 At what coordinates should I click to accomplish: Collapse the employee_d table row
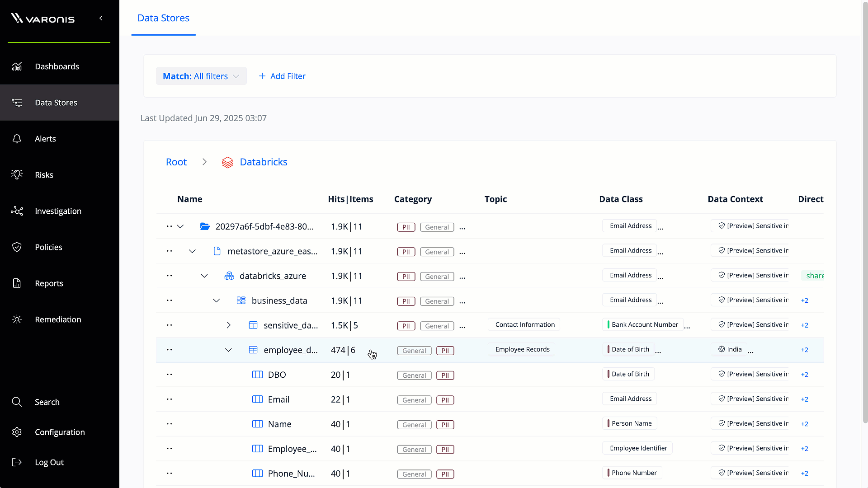228,350
